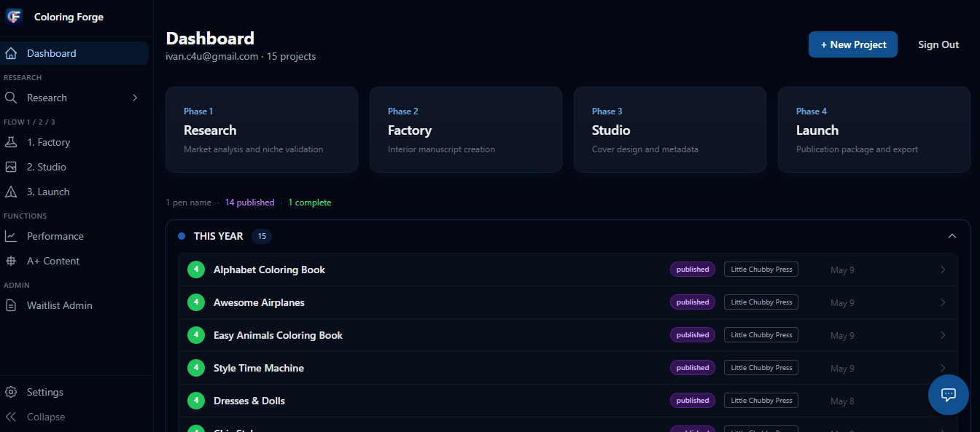Open 3. Launch menu item
Viewport: 980px width, 432px height.
[x=74, y=192]
